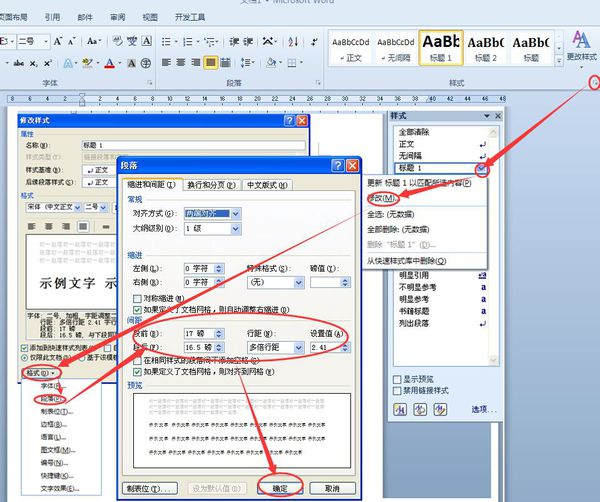The height and width of the screenshot is (502, 600).
Task: Toggle superscript formatting
Action: [x=47, y=64]
